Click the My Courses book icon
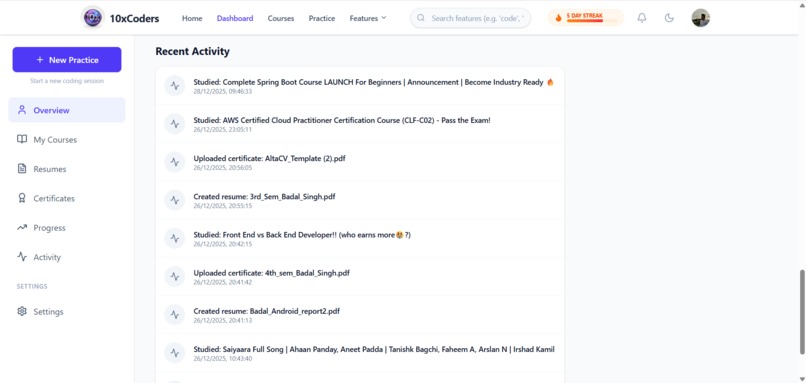 22,139
